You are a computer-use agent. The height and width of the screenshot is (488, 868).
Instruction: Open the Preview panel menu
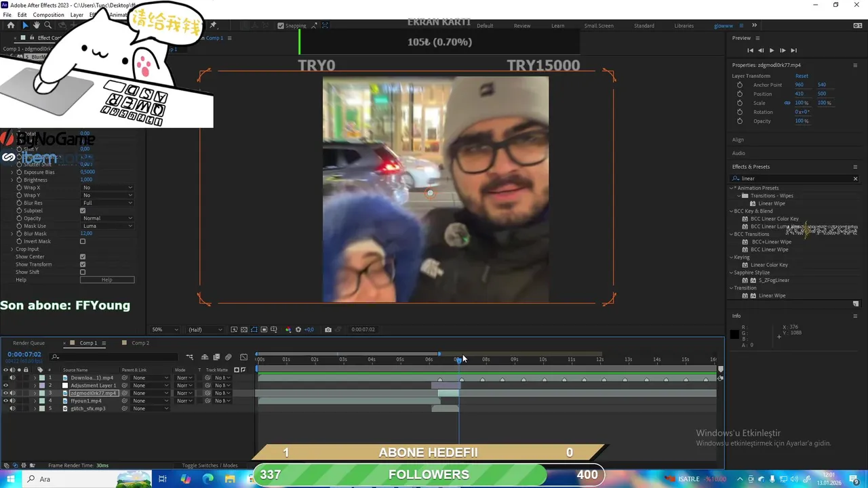point(757,38)
